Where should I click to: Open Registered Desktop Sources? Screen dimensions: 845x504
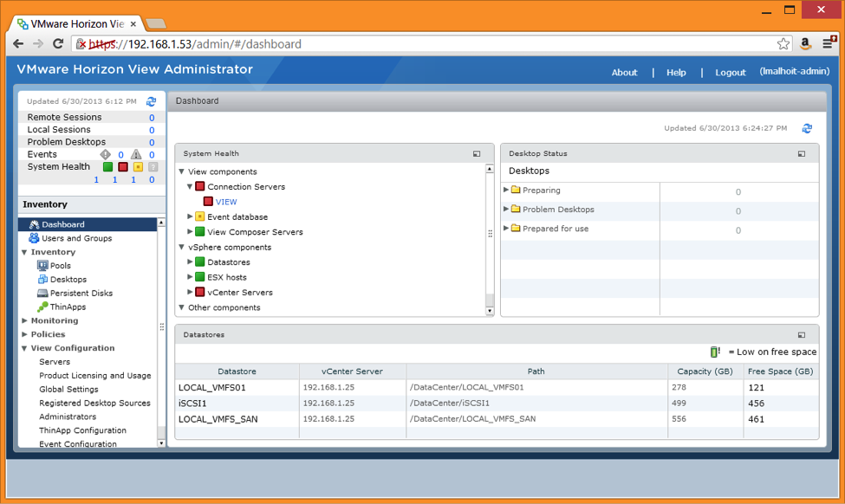click(94, 403)
